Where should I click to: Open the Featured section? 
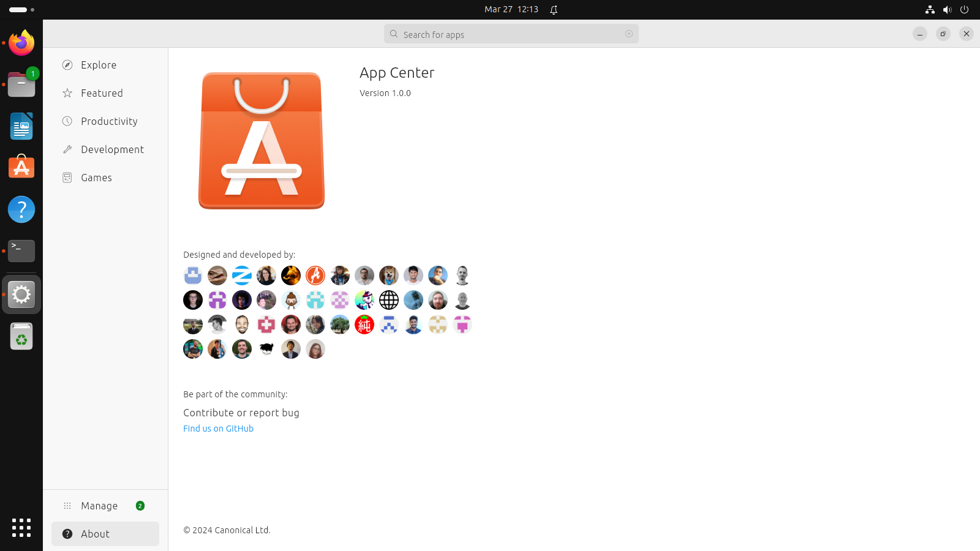tap(105, 93)
